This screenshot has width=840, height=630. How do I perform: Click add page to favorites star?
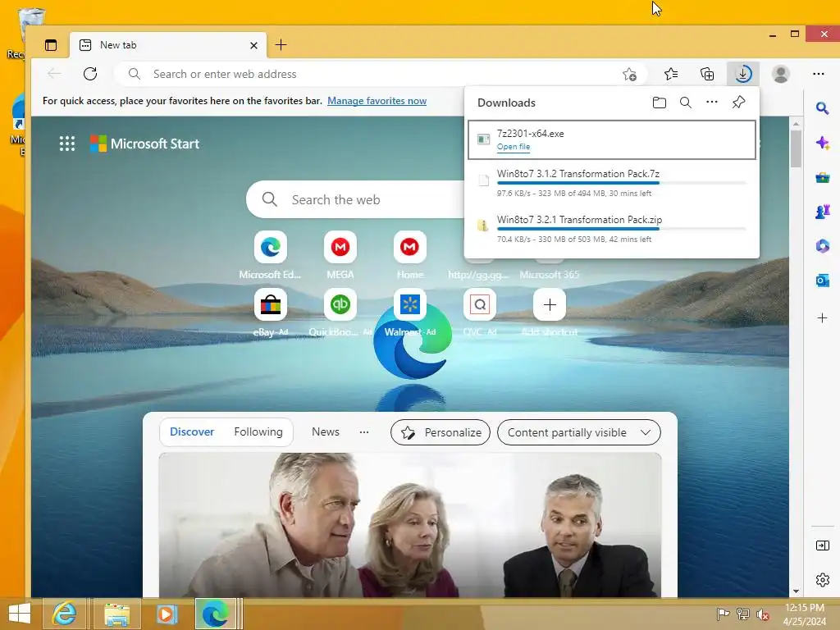[629, 74]
